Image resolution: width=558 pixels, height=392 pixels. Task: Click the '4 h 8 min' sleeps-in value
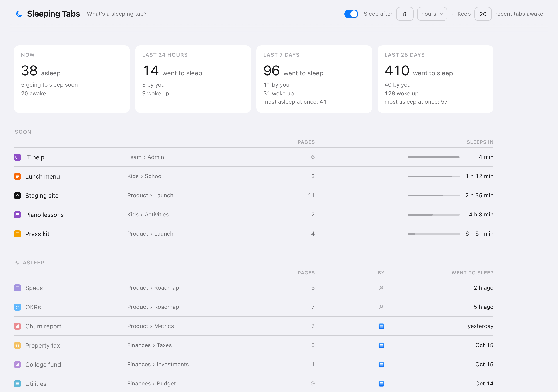(x=481, y=215)
